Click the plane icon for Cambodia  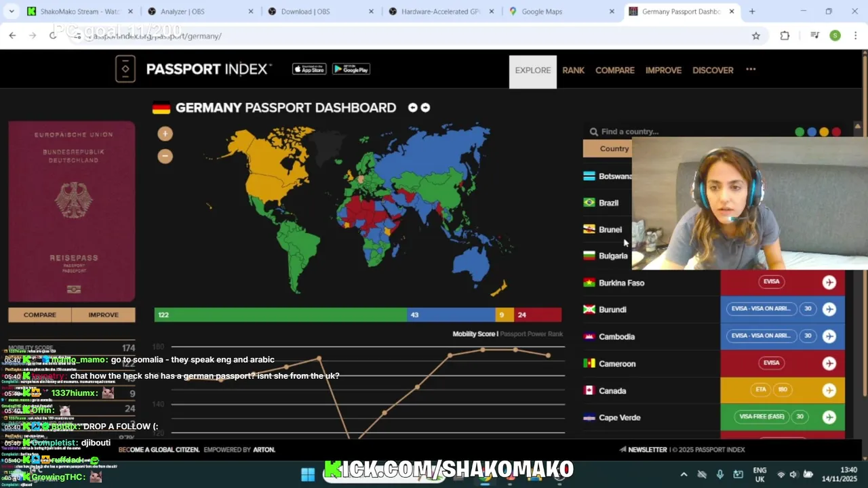[x=829, y=336]
